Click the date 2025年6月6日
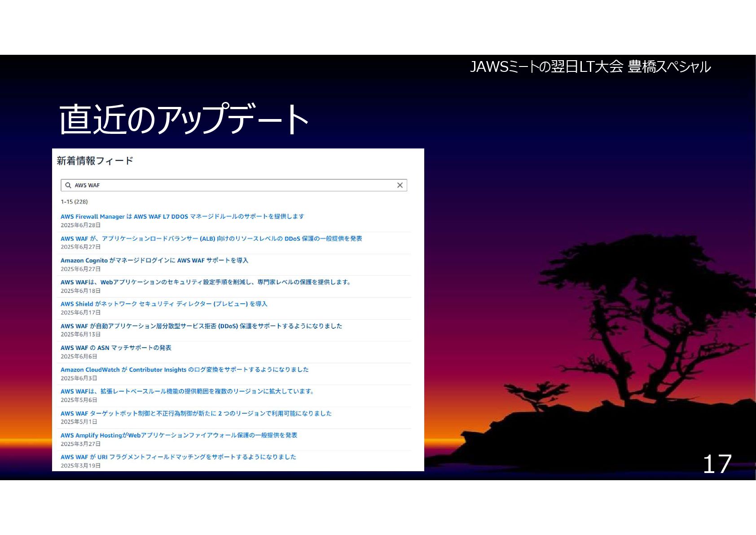This screenshot has height=535, width=756. [x=79, y=356]
